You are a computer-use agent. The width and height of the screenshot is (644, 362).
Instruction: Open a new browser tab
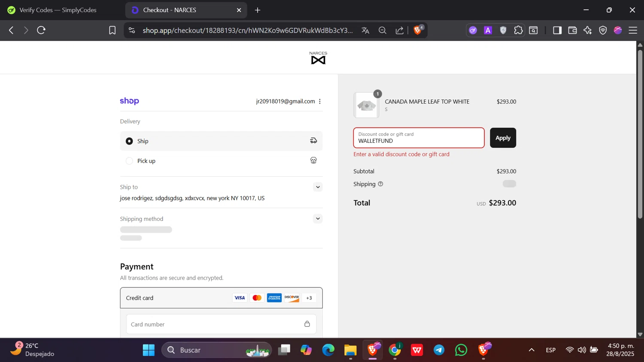click(258, 10)
